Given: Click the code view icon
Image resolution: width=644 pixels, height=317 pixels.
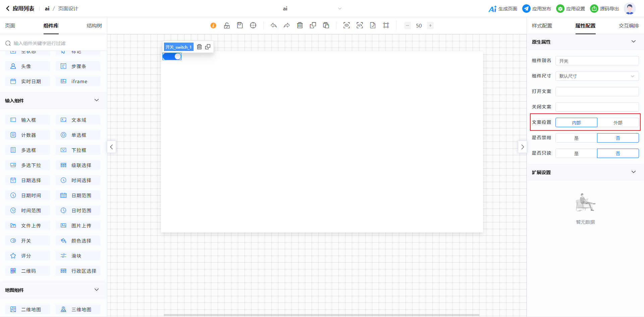Looking at the screenshot, I should pyautogui.click(x=360, y=25).
